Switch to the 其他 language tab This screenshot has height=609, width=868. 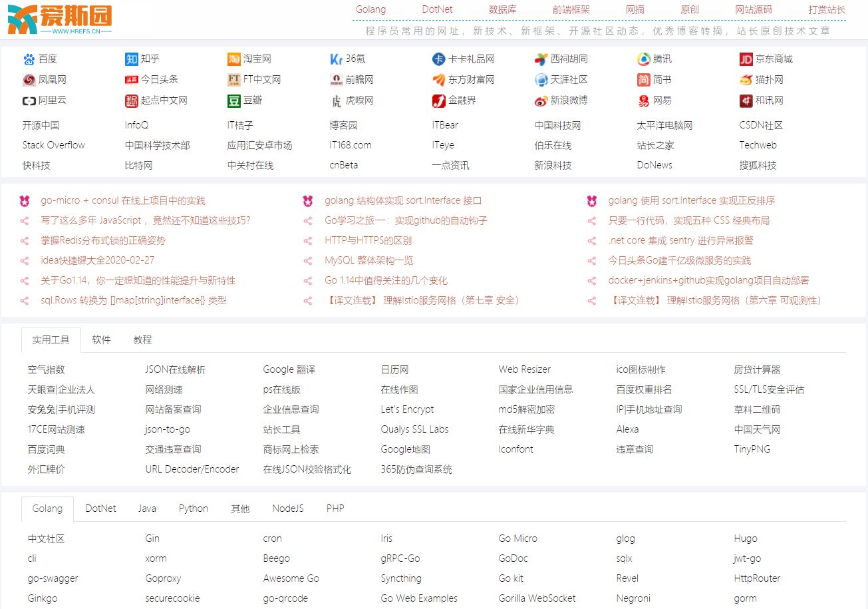(x=240, y=508)
